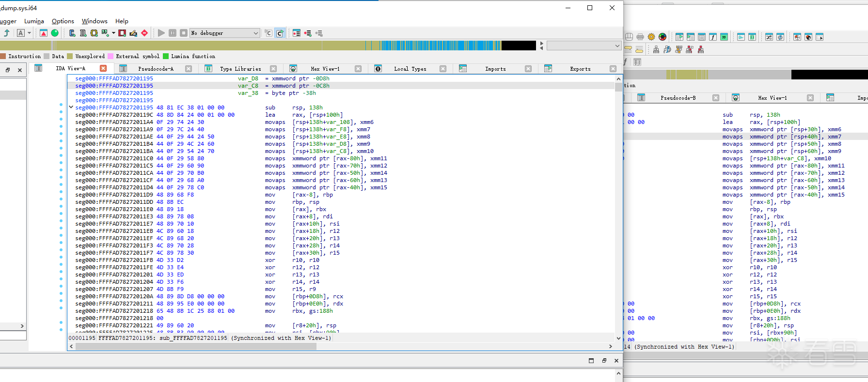Click the red triangle icon in toolbar

point(44,33)
